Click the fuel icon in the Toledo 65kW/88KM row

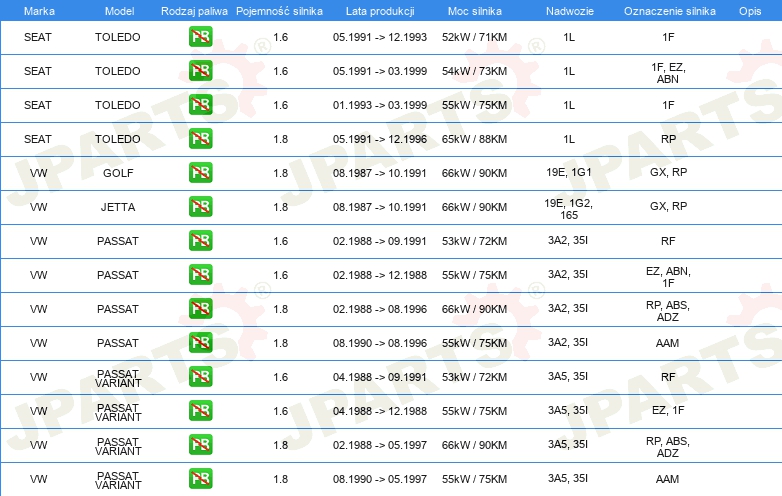[x=200, y=139]
